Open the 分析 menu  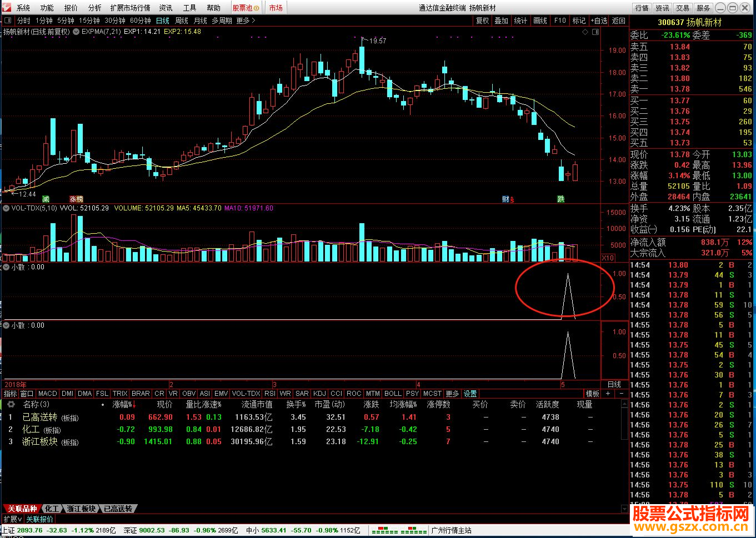click(95, 8)
